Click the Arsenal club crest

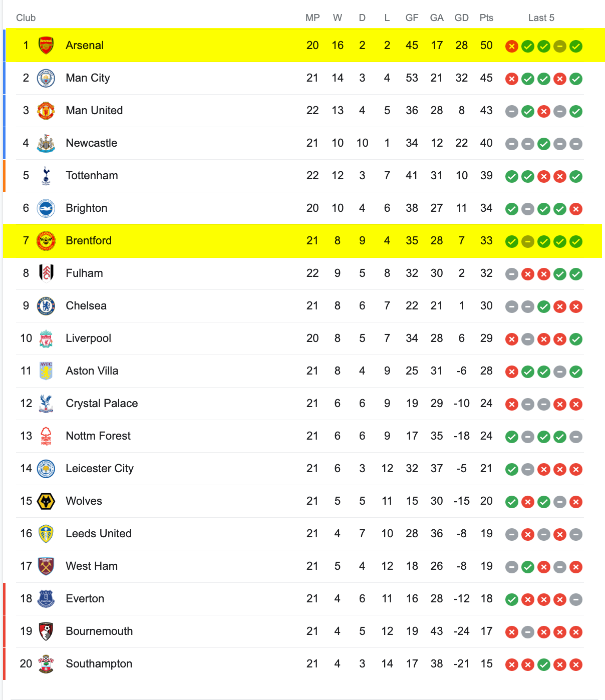[x=46, y=46]
